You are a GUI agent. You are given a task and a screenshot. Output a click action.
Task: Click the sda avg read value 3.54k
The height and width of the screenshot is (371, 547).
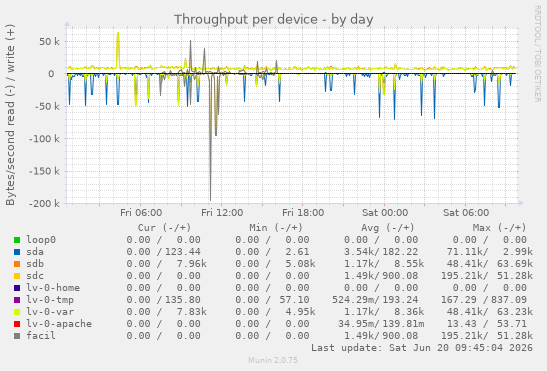359,252
